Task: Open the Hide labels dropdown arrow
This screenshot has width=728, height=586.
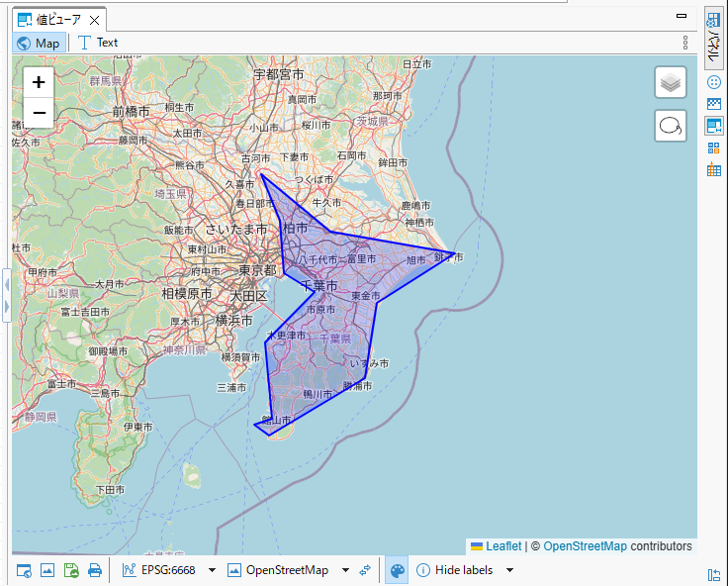Action: pos(510,570)
